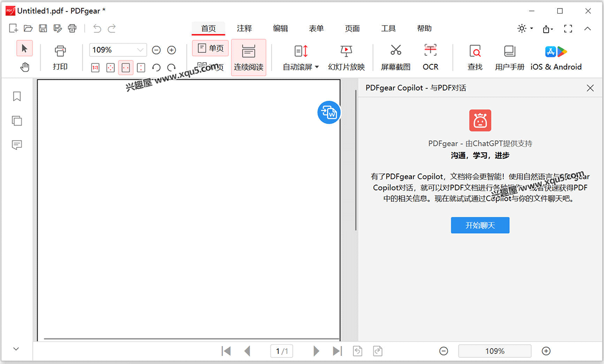Save the document with the floppy disk icon
604x364 pixels.
coord(43,29)
